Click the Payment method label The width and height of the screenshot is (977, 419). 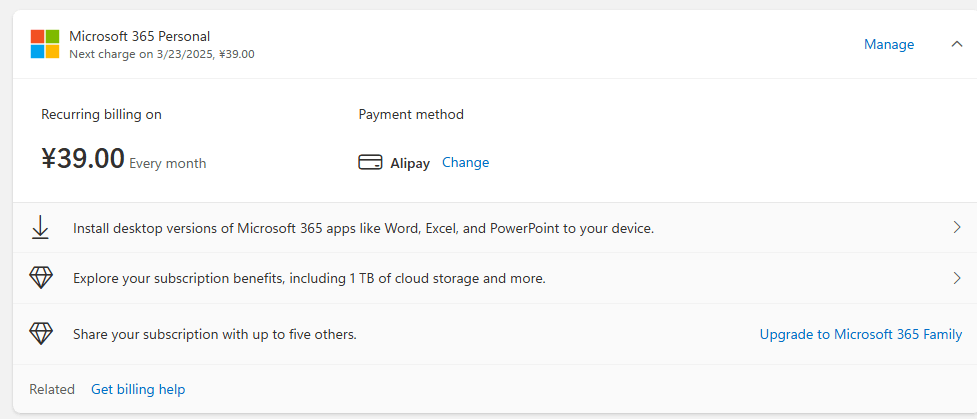(x=411, y=114)
